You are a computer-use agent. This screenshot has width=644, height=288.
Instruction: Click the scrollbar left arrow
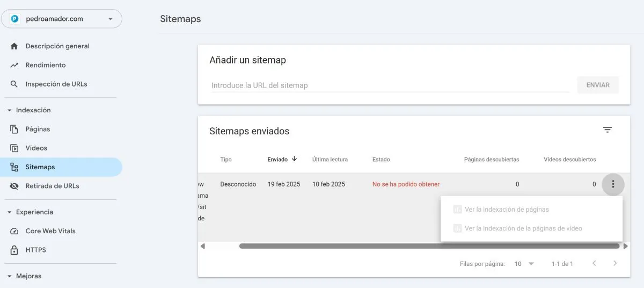(x=202, y=246)
